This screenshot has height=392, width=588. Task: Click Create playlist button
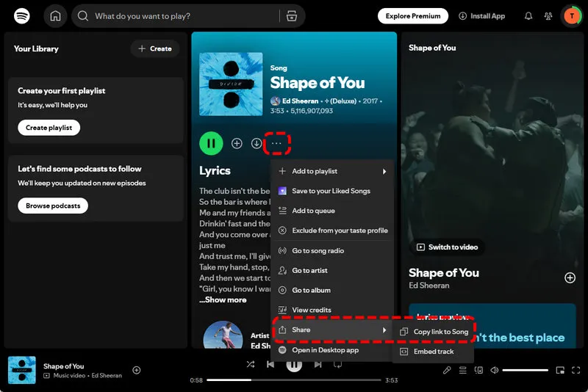49,128
